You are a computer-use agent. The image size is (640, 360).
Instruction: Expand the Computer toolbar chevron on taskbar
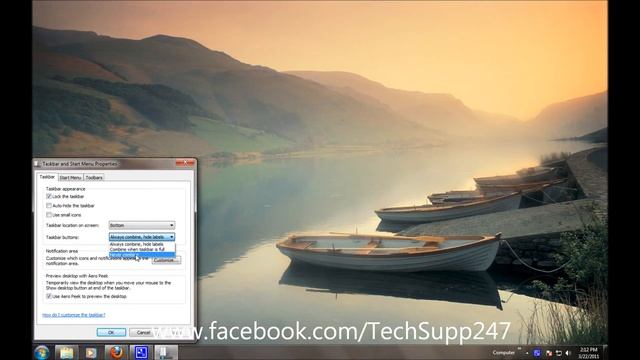coord(520,349)
